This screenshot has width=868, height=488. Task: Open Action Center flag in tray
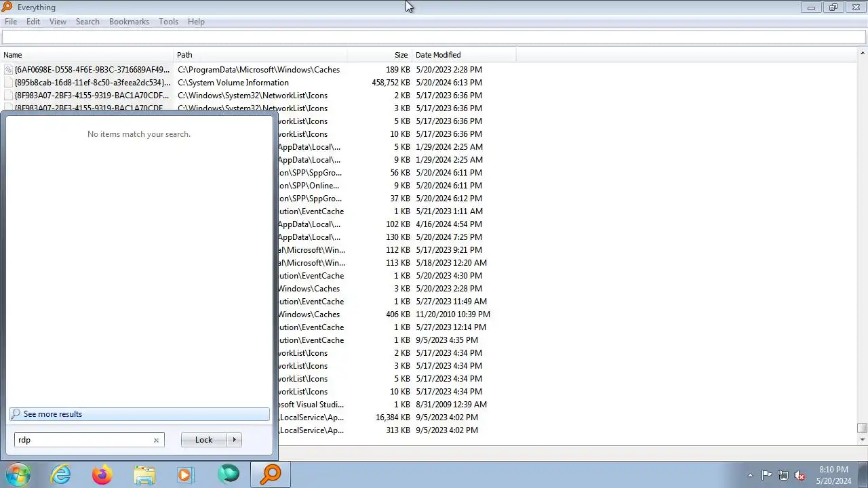point(766,475)
